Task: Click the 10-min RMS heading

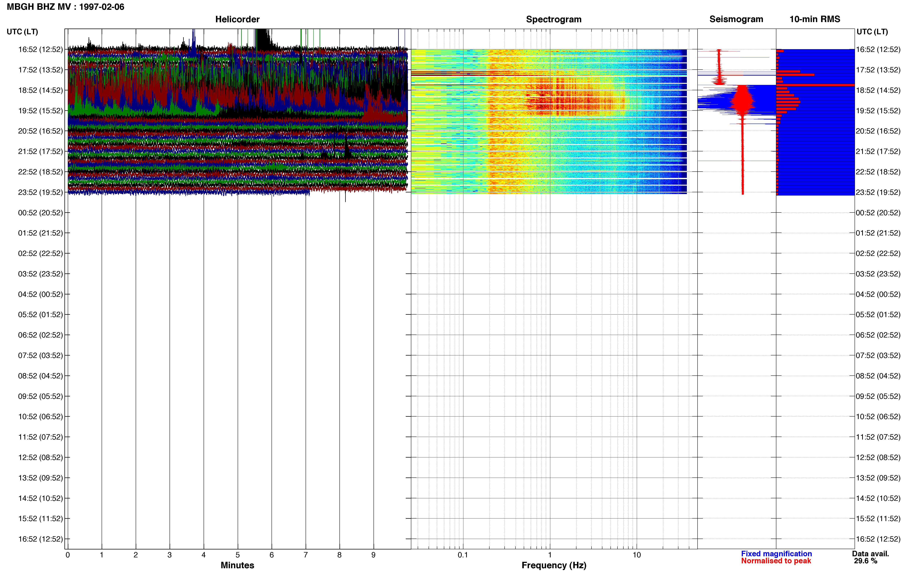Action: (x=815, y=19)
